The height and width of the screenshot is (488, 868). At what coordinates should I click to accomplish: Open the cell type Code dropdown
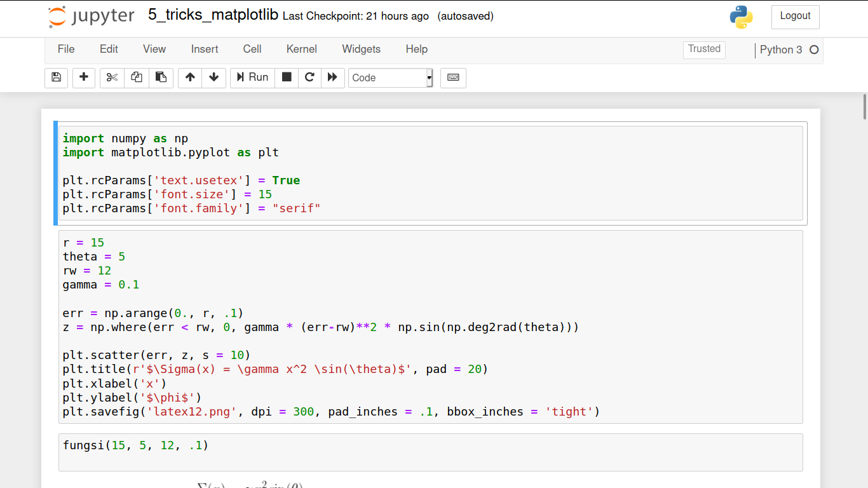click(390, 78)
